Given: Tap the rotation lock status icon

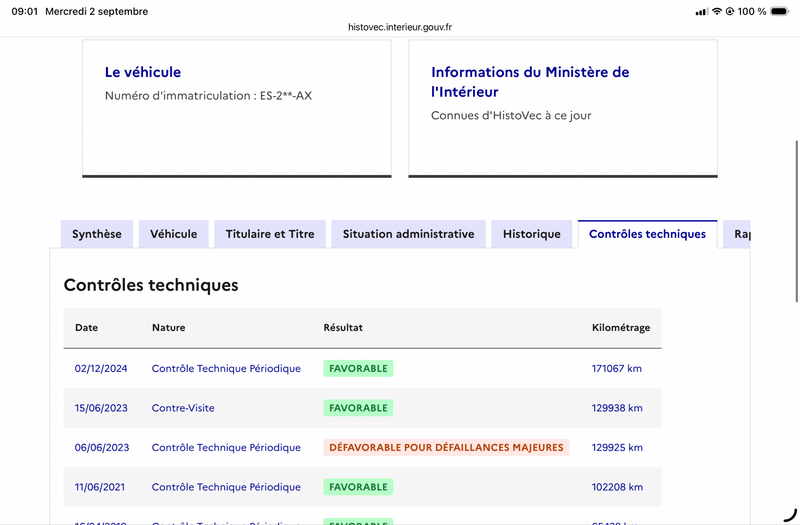Looking at the screenshot, I should pos(730,11).
